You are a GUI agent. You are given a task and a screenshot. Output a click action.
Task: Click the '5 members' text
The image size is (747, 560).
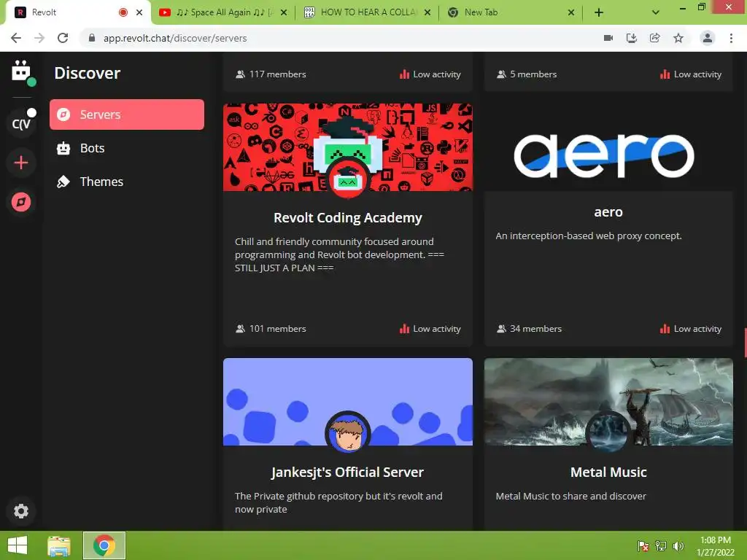pyautogui.click(x=533, y=74)
